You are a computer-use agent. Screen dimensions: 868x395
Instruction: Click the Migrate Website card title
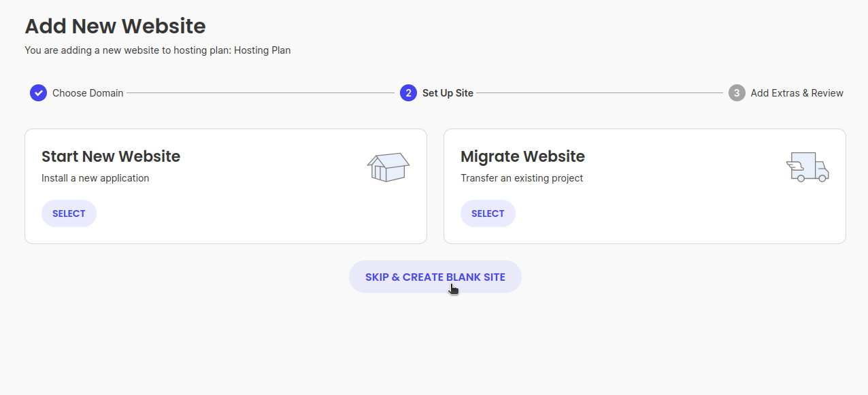pyautogui.click(x=522, y=156)
